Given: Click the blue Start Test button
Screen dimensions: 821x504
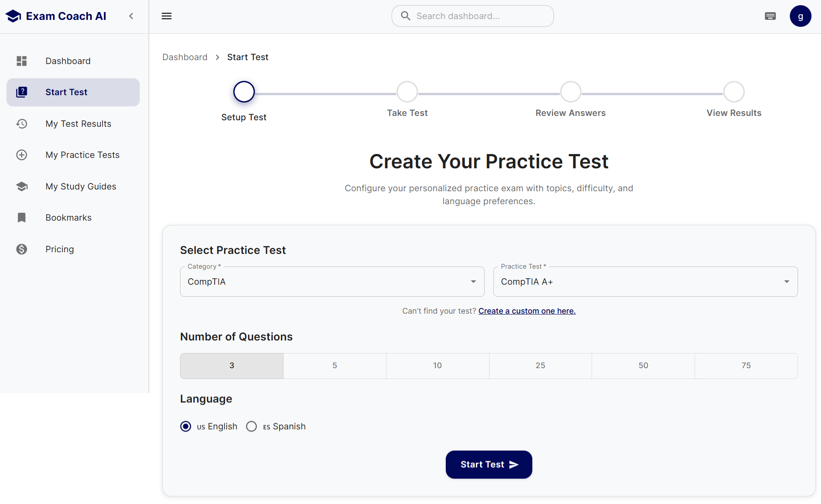Looking at the screenshot, I should pyautogui.click(x=489, y=465).
